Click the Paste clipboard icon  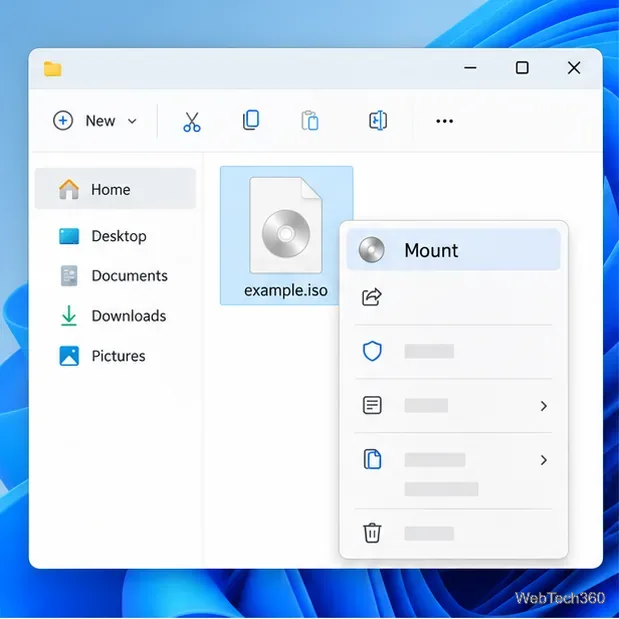pyautogui.click(x=310, y=120)
